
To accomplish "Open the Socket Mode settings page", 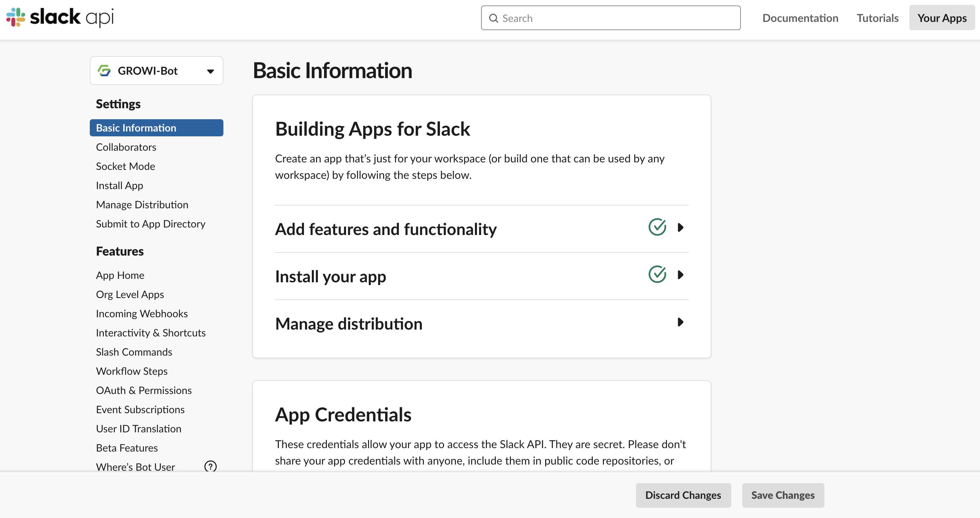I will (125, 166).
